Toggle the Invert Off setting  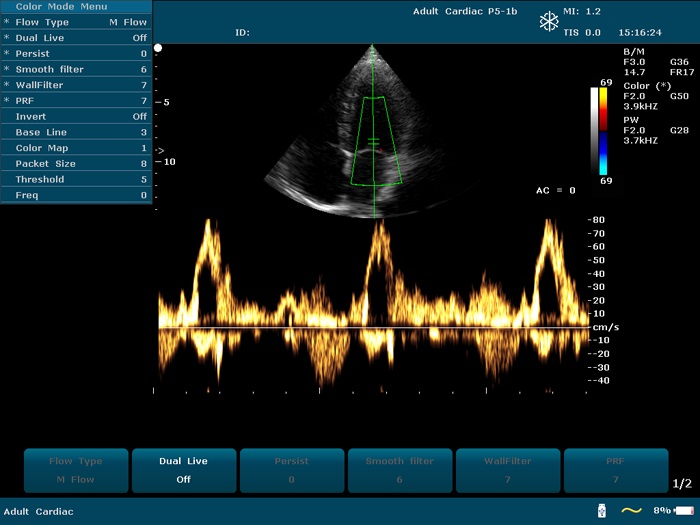[76, 117]
